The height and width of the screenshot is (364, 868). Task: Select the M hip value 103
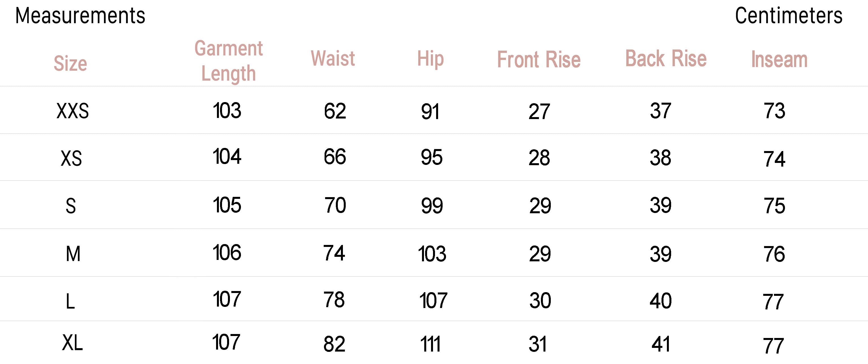coord(432,254)
